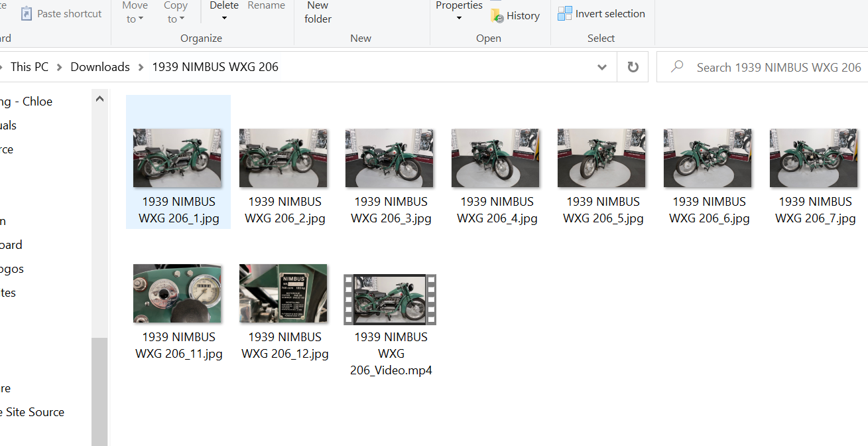Go to the Downloads breadcrumb link
The width and height of the screenshot is (868, 446).
point(99,66)
